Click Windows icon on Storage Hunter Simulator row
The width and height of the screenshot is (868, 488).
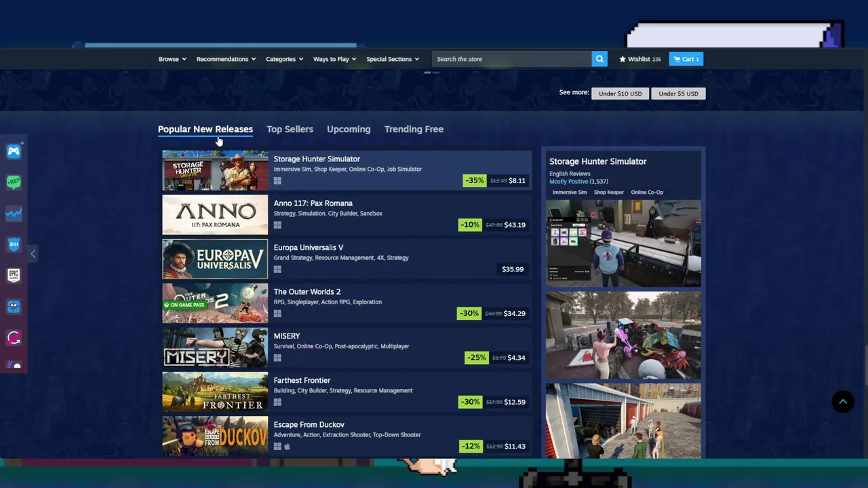(277, 180)
